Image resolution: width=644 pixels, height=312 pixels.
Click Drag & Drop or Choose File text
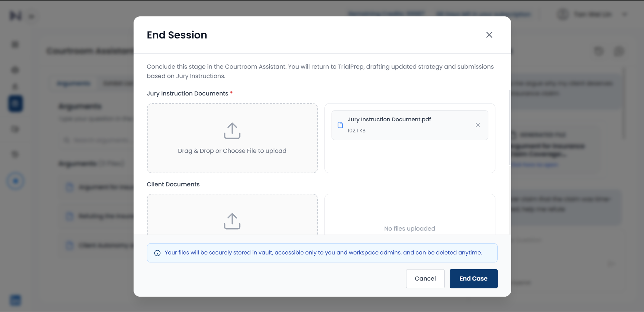coord(232,151)
